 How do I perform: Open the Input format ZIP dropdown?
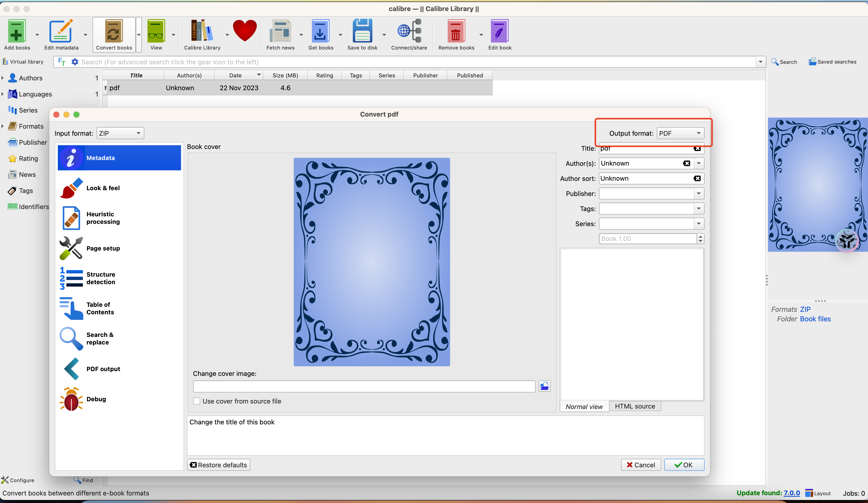click(x=120, y=133)
